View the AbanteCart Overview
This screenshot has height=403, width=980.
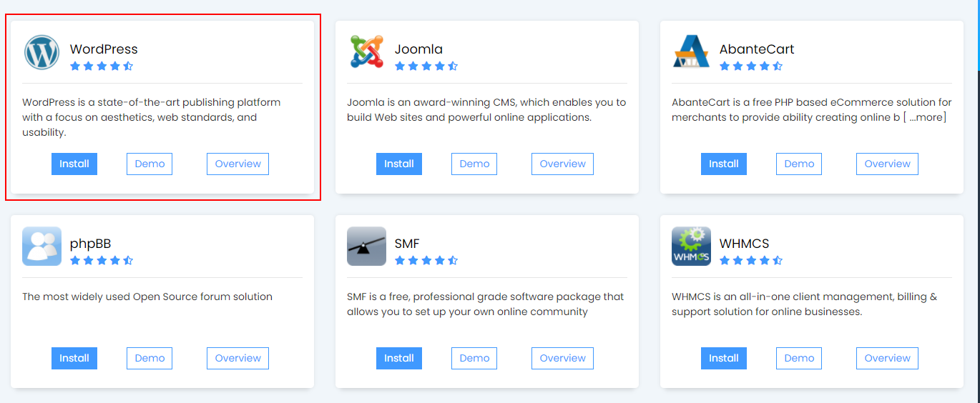(887, 164)
